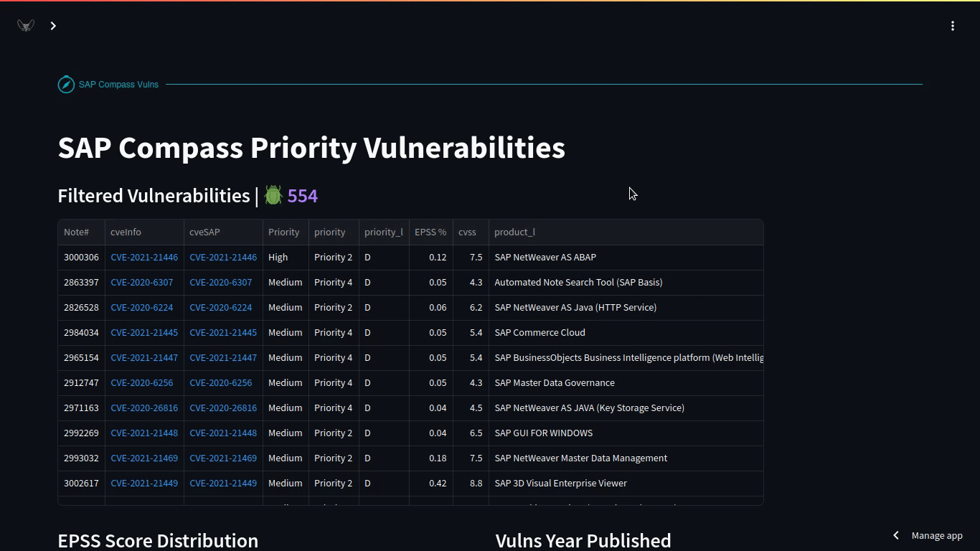Click the SAP GUI FOR WINDOWS cell
The width and height of the screenshot is (980, 551).
[626, 433]
